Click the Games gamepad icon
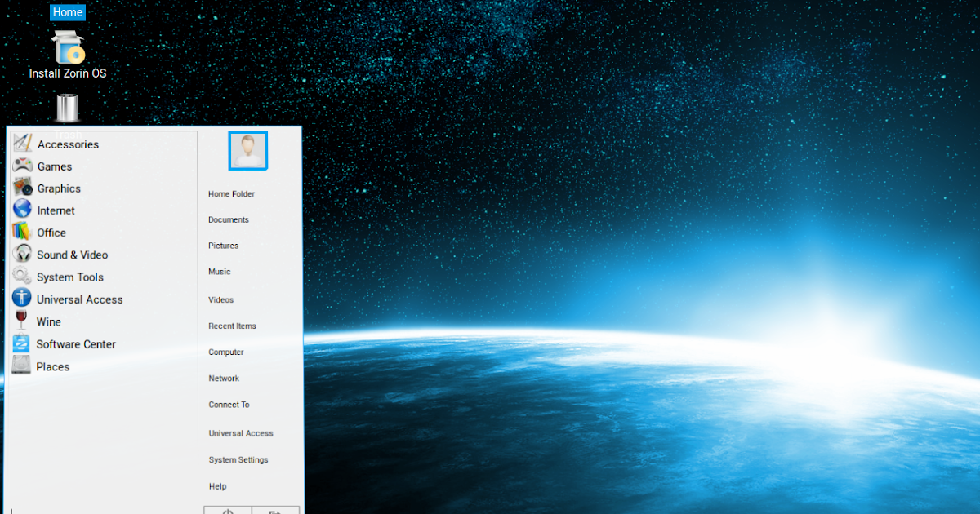This screenshot has height=514, width=980. click(21, 165)
